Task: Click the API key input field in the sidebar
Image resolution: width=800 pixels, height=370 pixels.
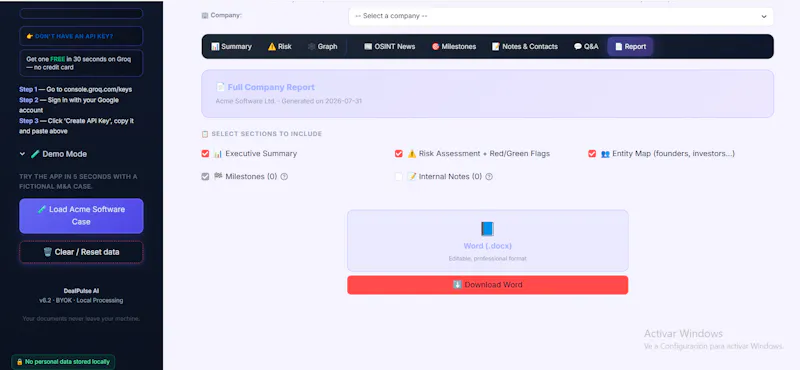Action: pyautogui.click(x=81, y=13)
